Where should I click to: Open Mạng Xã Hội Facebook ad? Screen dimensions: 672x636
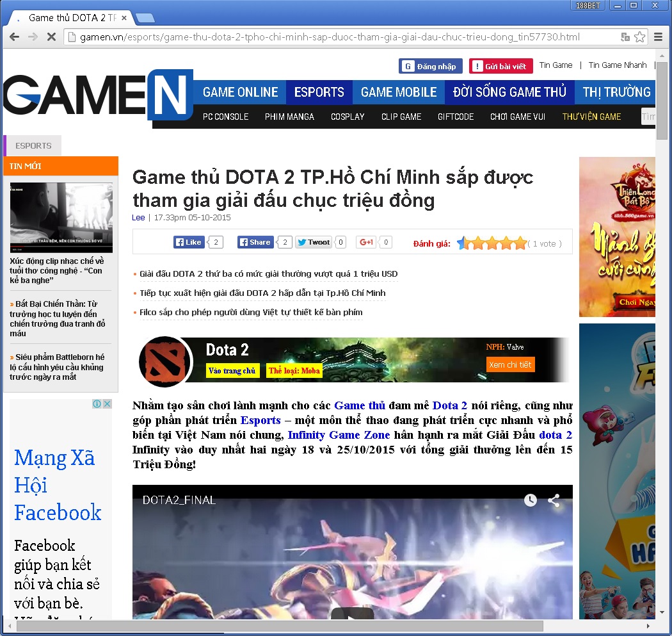click(58, 485)
